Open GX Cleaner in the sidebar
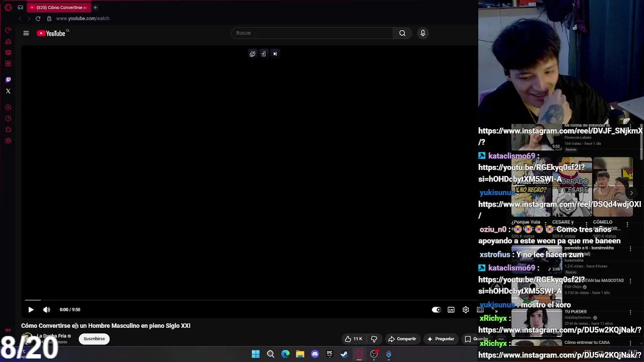Screen dimensions: 644x362 pyautogui.click(x=8, y=42)
